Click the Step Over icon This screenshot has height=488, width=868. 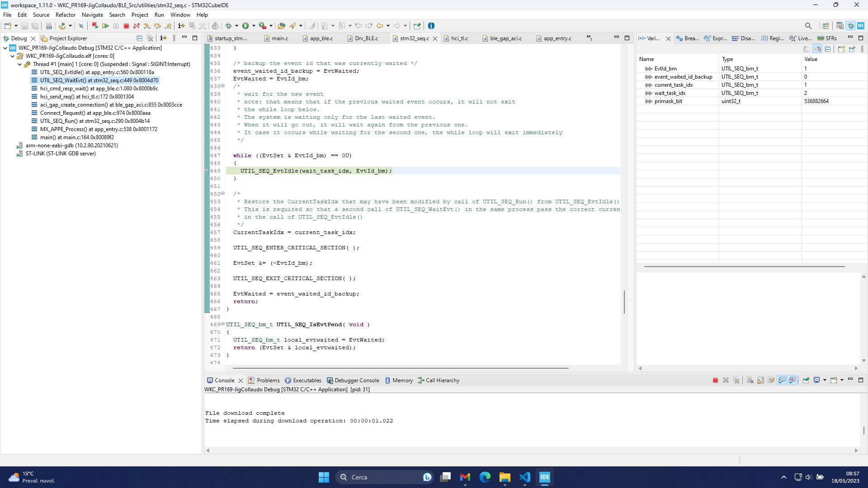click(x=158, y=26)
